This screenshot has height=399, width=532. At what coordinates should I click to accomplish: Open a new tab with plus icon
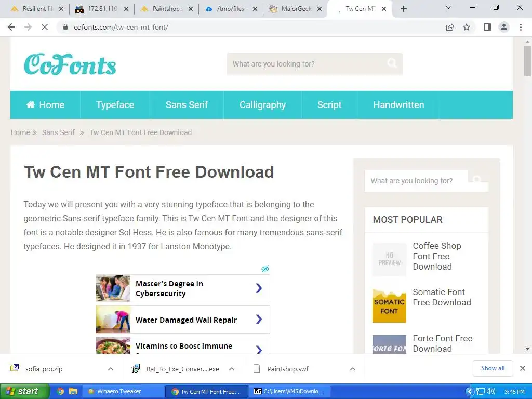[403, 9]
